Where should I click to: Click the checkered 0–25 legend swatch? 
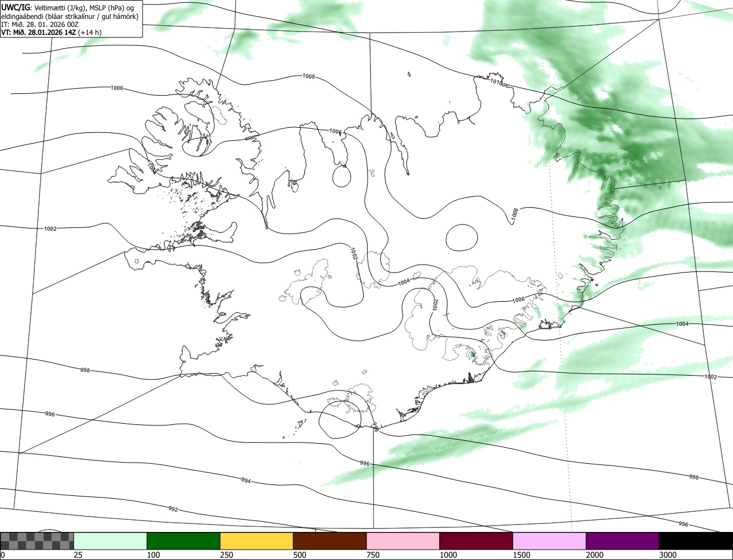pos(37,541)
